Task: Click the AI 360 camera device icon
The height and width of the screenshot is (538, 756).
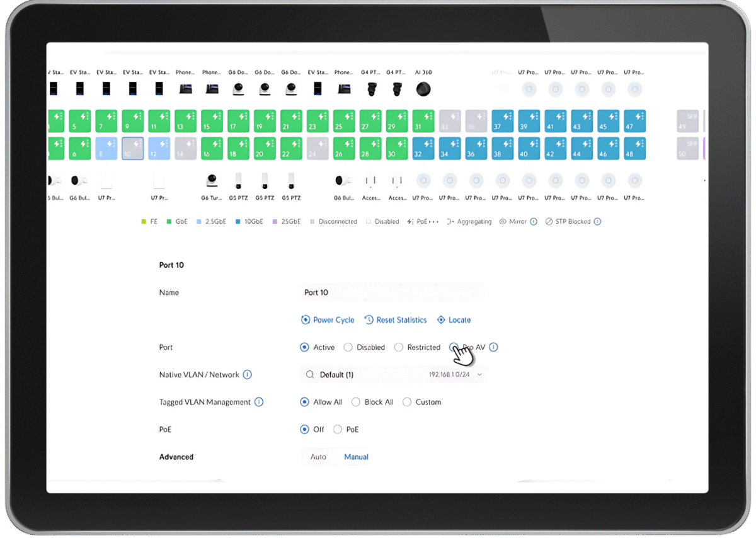Action: [x=423, y=89]
